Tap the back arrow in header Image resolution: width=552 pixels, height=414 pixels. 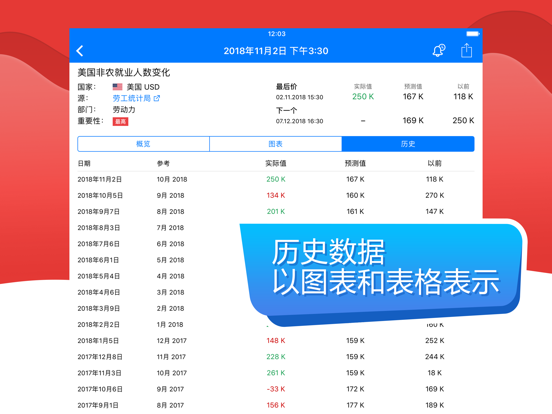(80, 51)
